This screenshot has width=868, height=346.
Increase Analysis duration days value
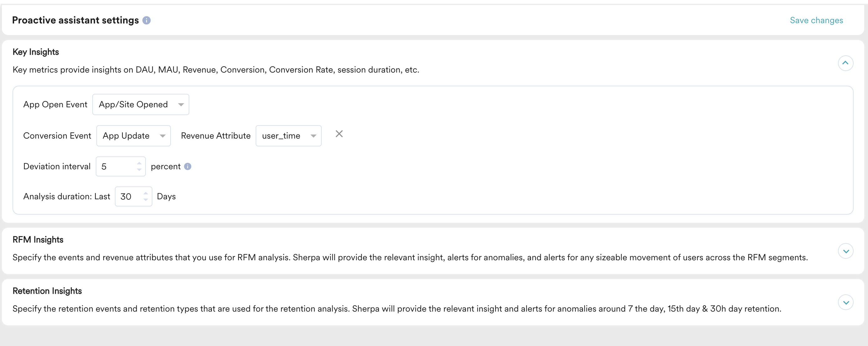tap(146, 193)
